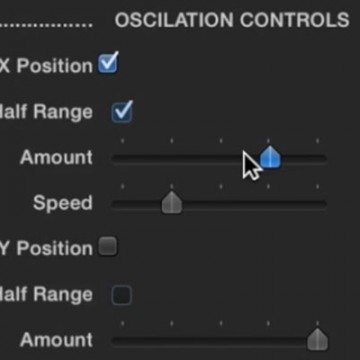Click the Amount label below X Position
Image resolution: width=360 pixels, height=360 pixels.
[x=56, y=157]
